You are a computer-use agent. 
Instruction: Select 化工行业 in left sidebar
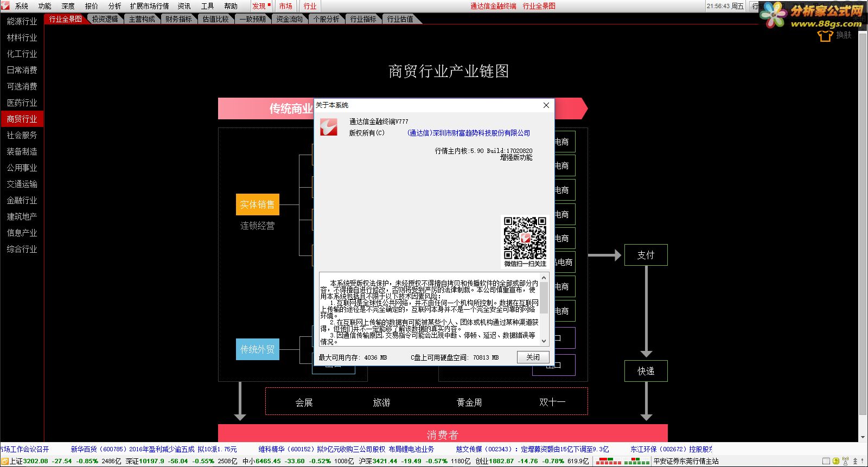tap(22, 54)
